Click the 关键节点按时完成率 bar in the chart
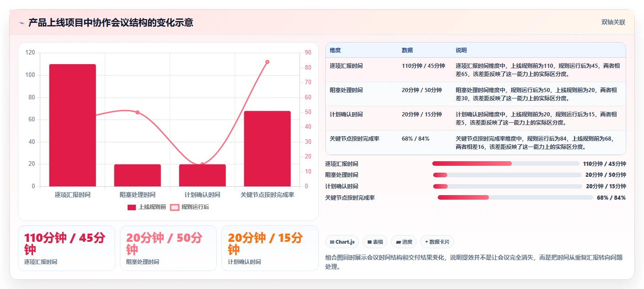 coord(267,148)
